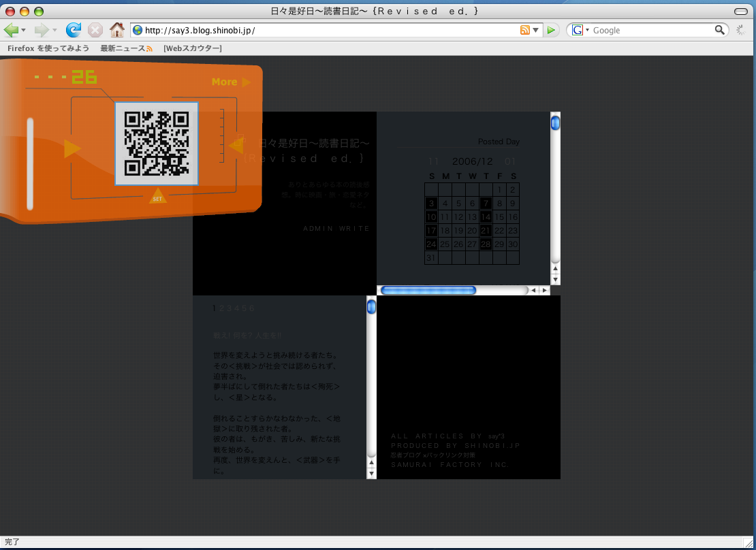Select calendar day 21
The image size is (756, 550).
(486, 230)
